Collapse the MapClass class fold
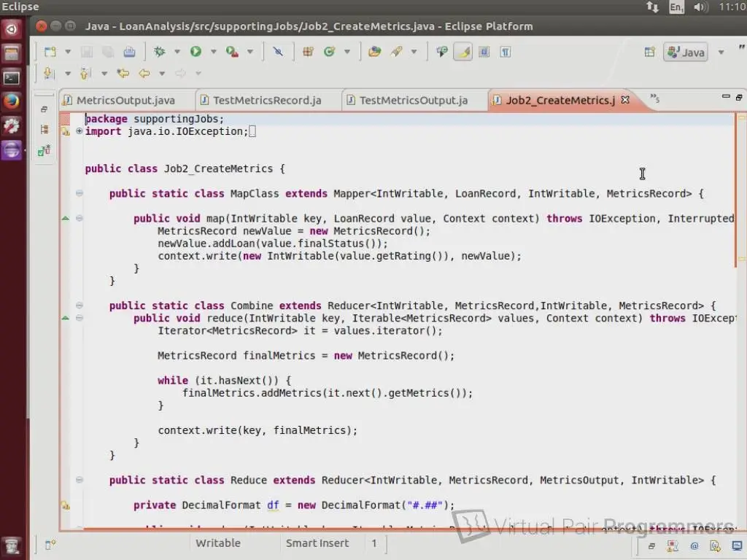This screenshot has height=560, width=747. click(x=79, y=193)
